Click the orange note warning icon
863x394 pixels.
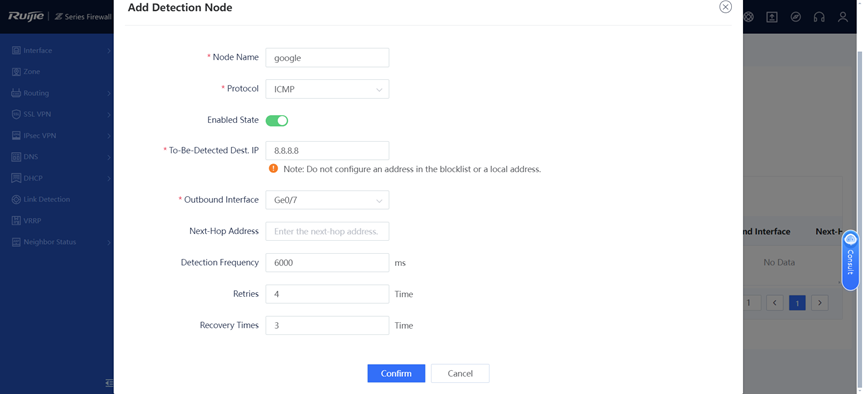274,168
